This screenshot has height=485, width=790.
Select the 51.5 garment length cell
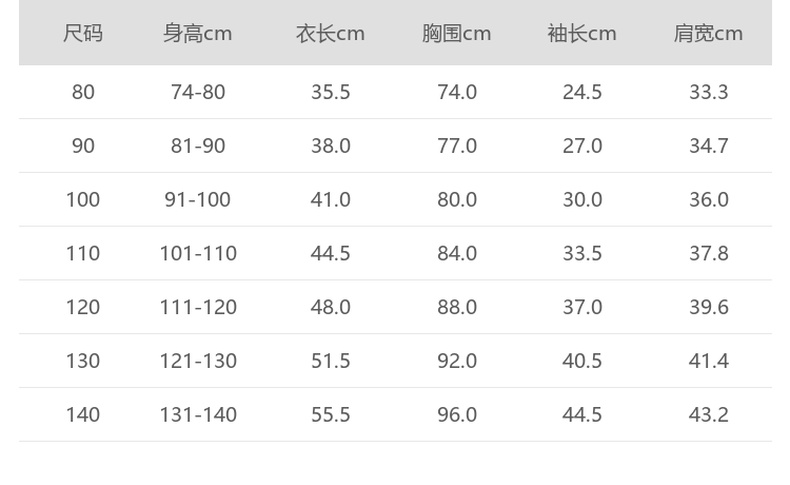(x=330, y=361)
